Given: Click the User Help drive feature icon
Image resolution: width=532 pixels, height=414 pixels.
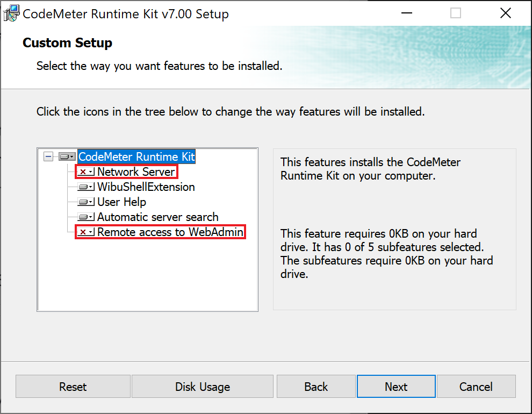Looking at the screenshot, I should pos(85,202).
